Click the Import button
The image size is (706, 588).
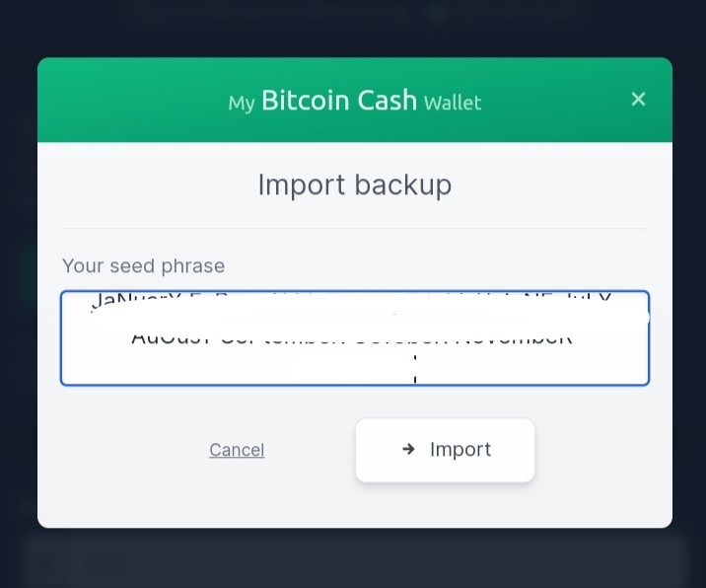445,450
